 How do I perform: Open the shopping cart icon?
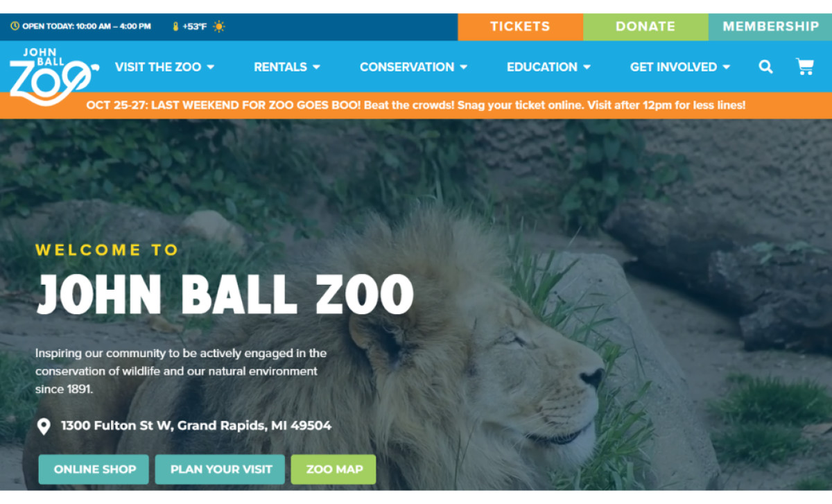point(805,67)
